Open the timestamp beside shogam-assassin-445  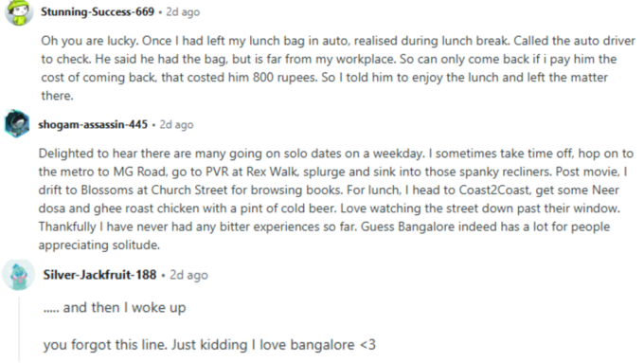pos(176,124)
